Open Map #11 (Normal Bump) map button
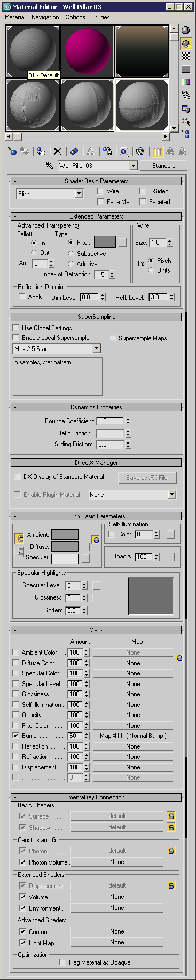196x980 pixels. (x=133, y=736)
